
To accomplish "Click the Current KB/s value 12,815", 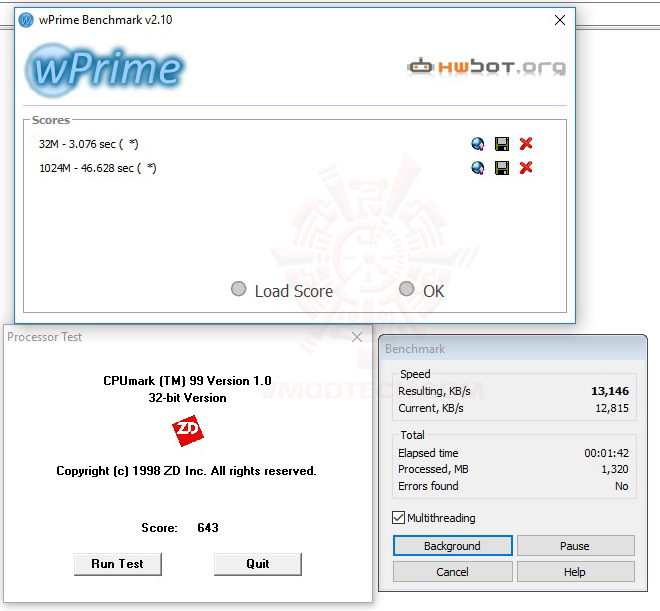I will [612, 408].
